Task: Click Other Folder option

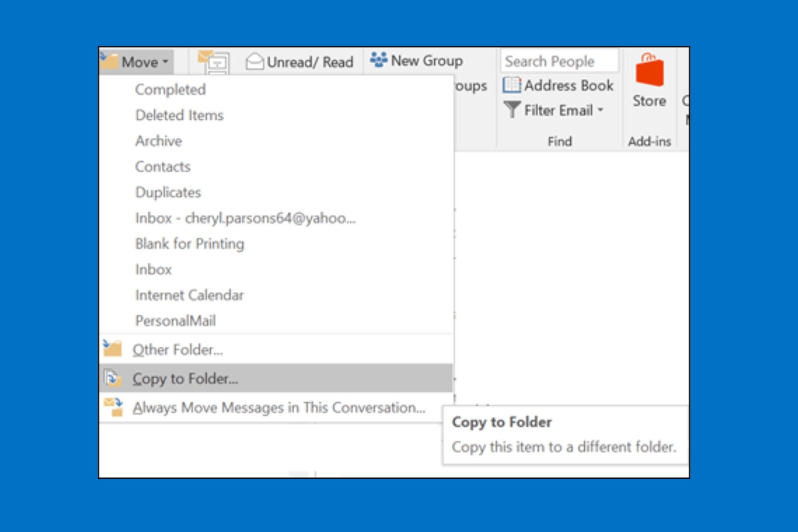Action: point(177,350)
